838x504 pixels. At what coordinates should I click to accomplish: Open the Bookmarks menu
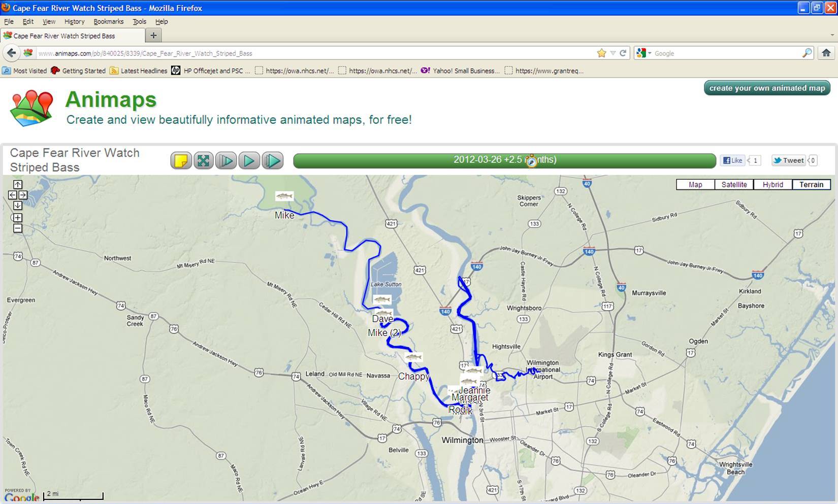coord(108,22)
